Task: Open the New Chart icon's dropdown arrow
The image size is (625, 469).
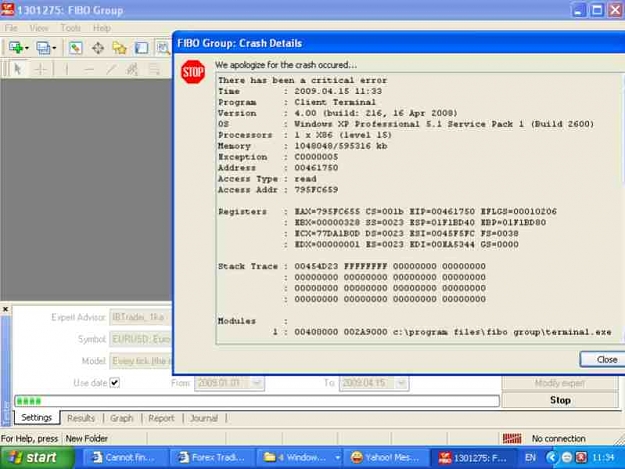Action: coord(27,48)
